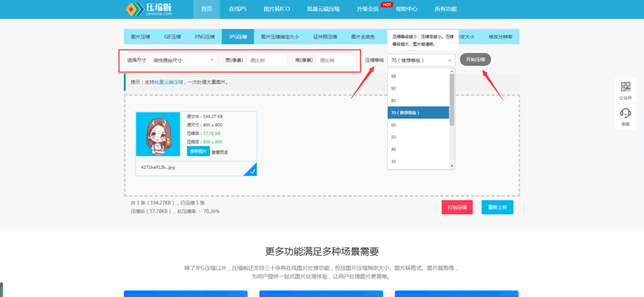Open 帮助中心 in the top navigation

[x=407, y=9]
